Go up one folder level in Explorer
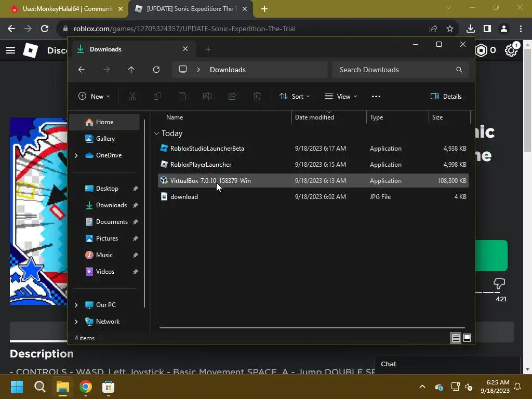This screenshot has height=399, width=532. coord(131,70)
